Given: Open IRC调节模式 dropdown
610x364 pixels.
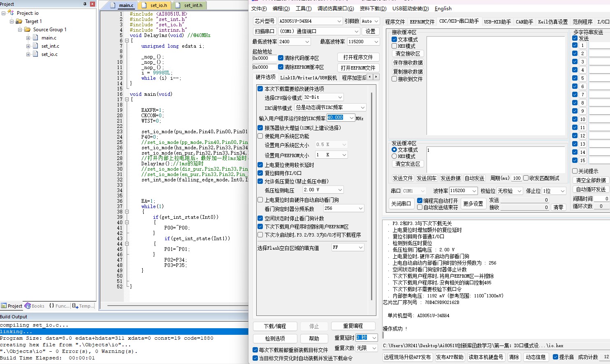Looking at the screenshot, I should coord(330,107).
